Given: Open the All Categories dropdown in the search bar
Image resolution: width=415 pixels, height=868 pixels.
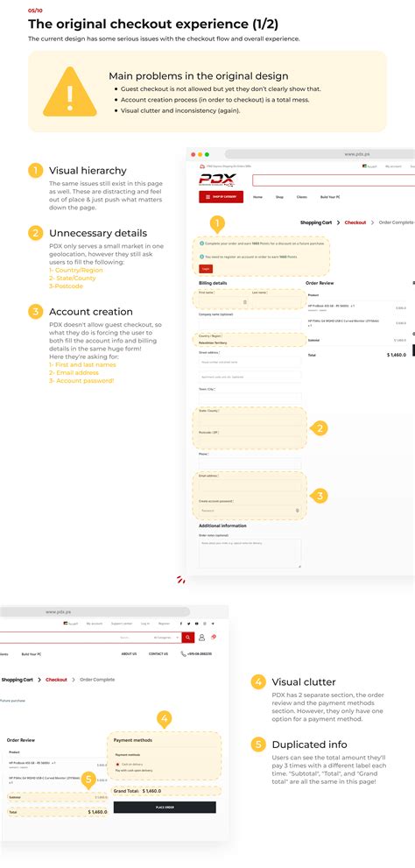Looking at the screenshot, I should (166, 638).
